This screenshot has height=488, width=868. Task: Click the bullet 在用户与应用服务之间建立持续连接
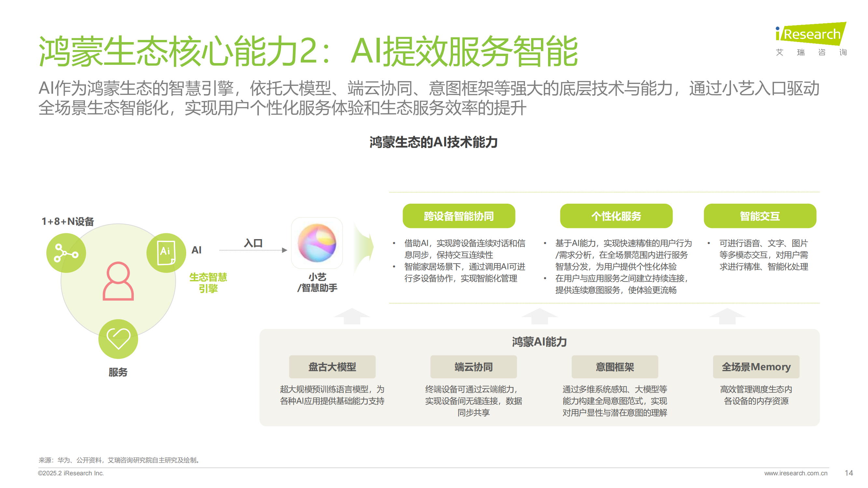pyautogui.click(x=622, y=284)
